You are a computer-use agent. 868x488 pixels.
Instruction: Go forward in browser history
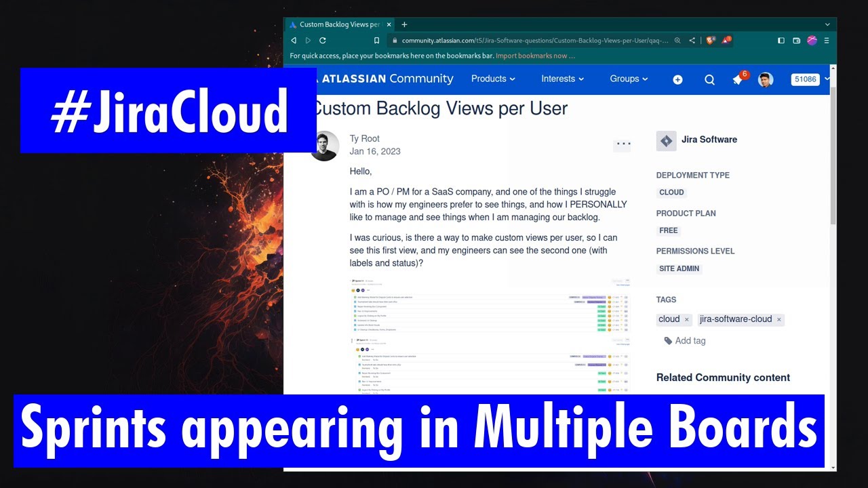[308, 41]
